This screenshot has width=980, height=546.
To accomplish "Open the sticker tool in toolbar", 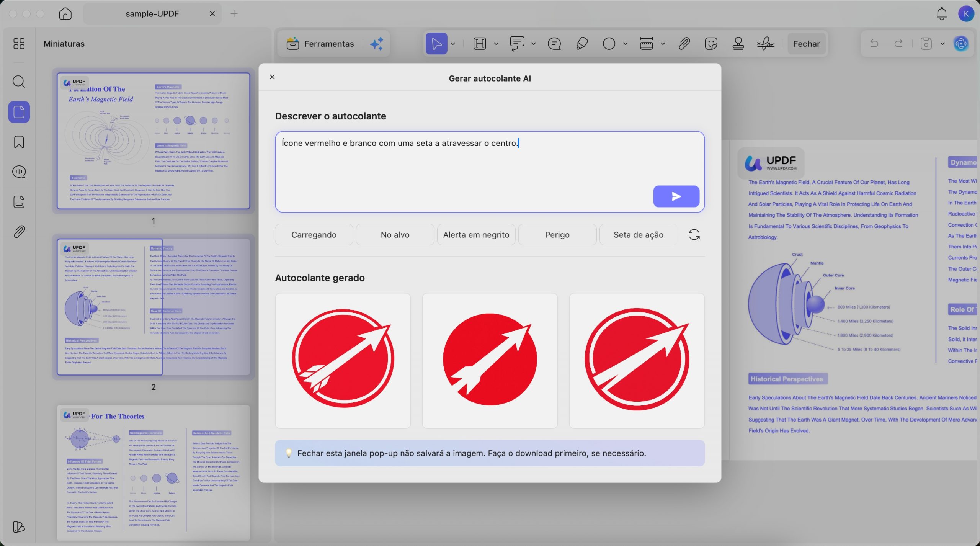I will (710, 44).
